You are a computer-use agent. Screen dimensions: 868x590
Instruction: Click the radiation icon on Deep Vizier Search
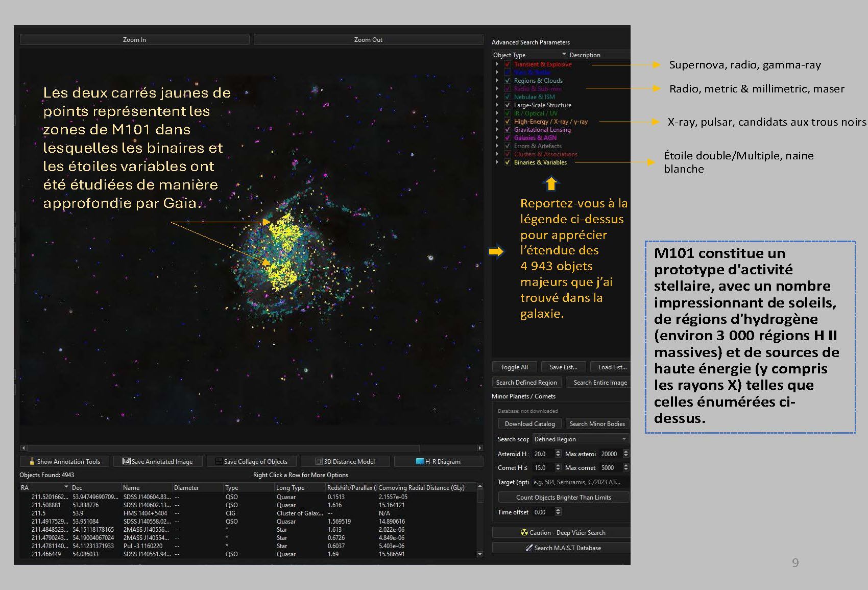click(524, 532)
